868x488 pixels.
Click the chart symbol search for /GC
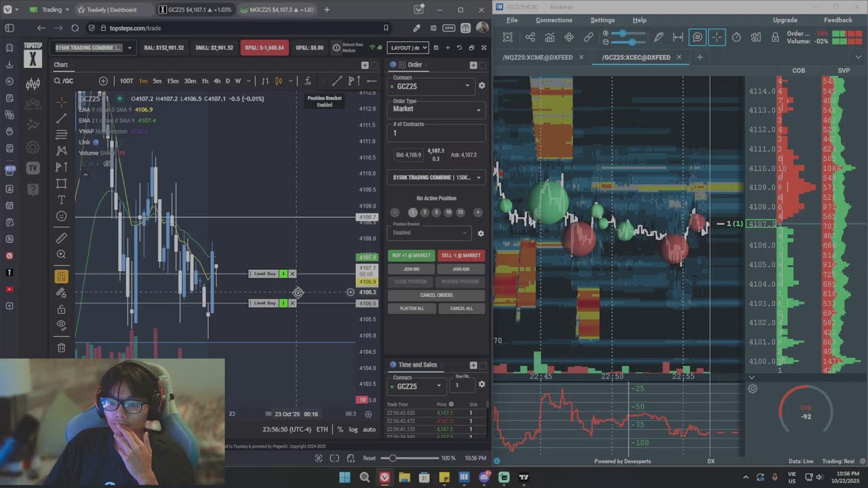click(64, 81)
